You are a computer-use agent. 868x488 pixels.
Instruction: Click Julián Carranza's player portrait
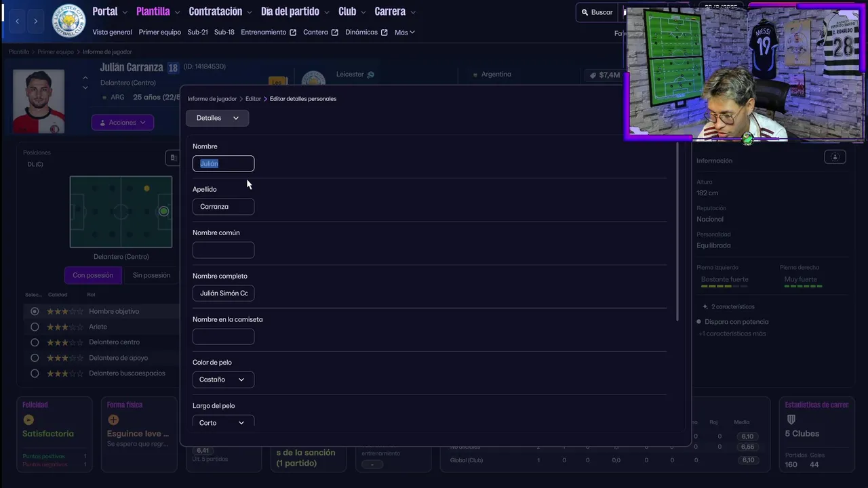(x=39, y=101)
